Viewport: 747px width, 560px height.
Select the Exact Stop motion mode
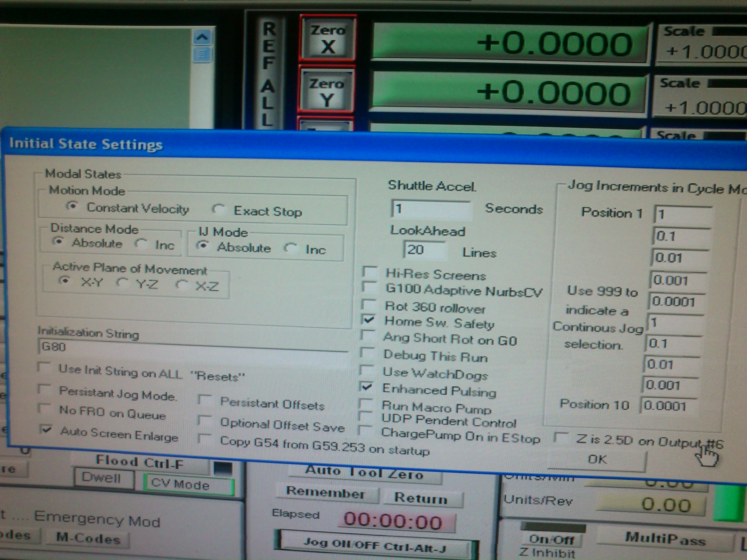(x=219, y=210)
